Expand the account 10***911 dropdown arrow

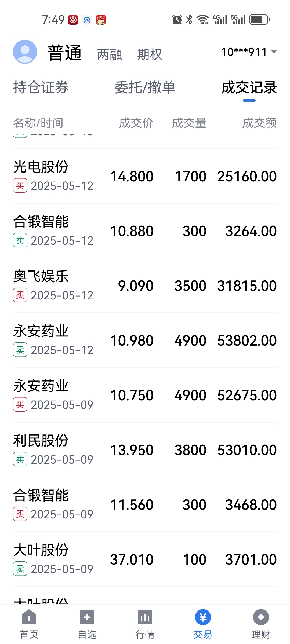tap(274, 52)
